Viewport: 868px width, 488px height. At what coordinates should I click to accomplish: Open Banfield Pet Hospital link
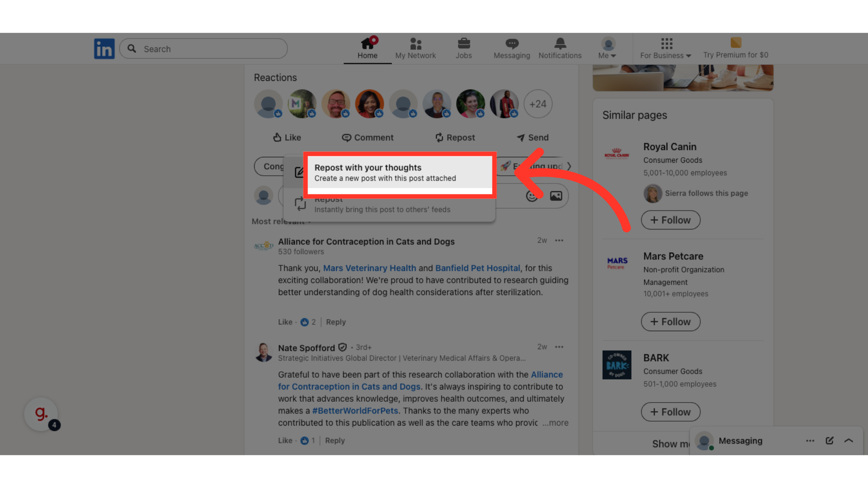[477, 268]
